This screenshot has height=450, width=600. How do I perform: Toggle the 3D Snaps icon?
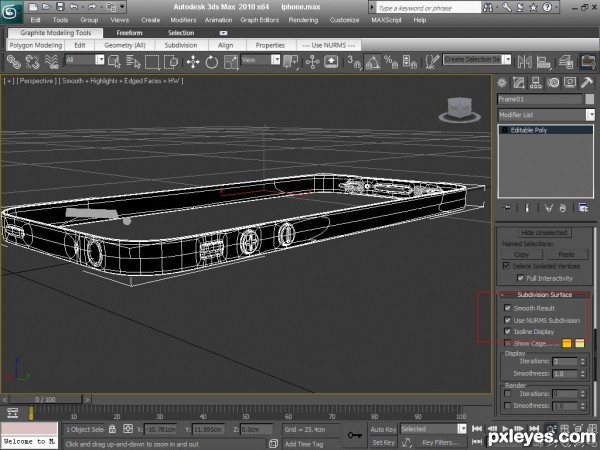pyautogui.click(x=354, y=62)
